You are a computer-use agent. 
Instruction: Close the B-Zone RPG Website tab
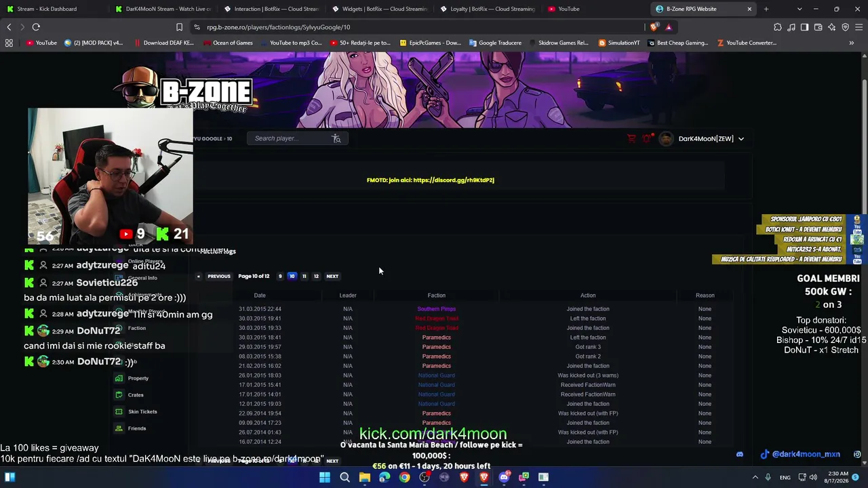[x=749, y=9]
